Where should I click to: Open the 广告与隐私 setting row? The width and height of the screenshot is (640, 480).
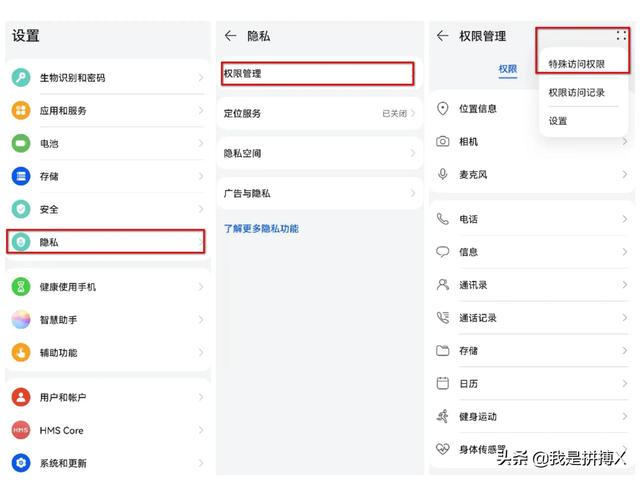pyautogui.click(x=319, y=193)
